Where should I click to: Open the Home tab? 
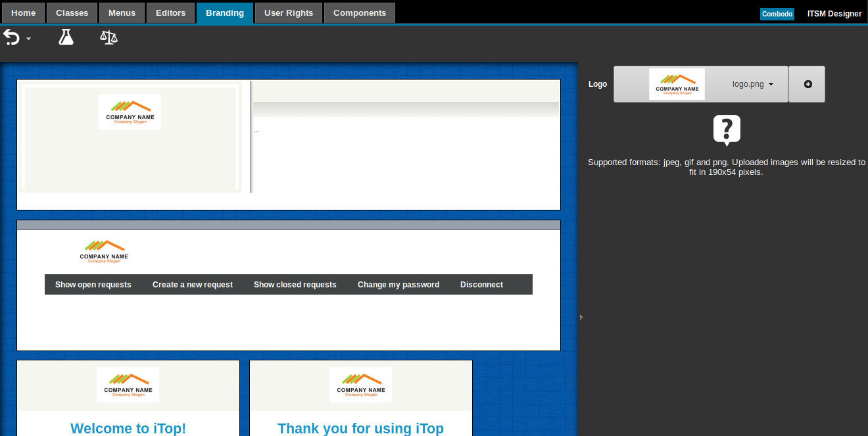click(24, 13)
